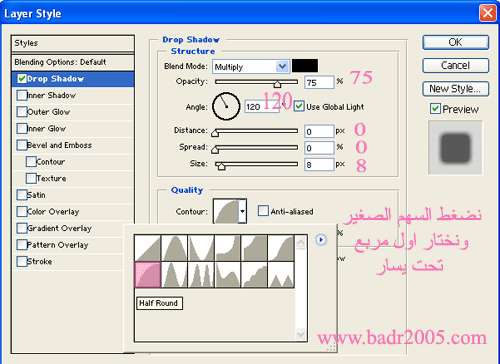Viewport: 500px width, 364px height.
Task: Choose the highlighted Half Round contour
Action: point(148,275)
